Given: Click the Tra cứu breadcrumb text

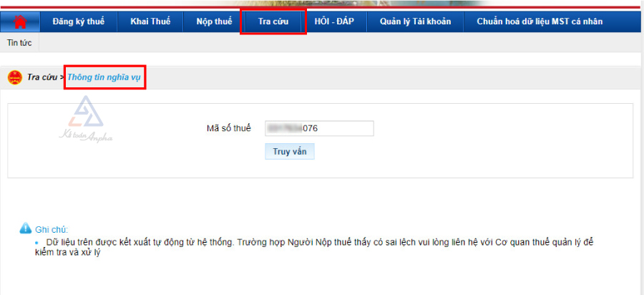Looking at the screenshot, I should (x=42, y=77).
